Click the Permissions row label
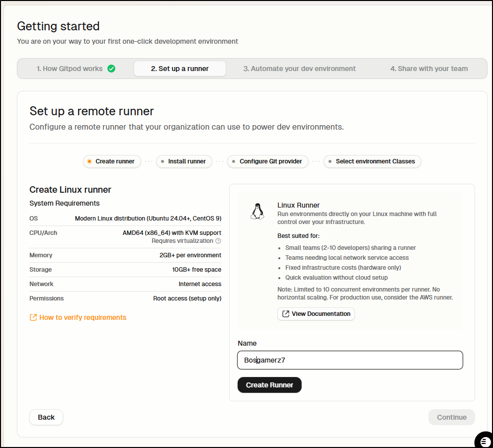This screenshot has height=448, width=493. coord(47,299)
